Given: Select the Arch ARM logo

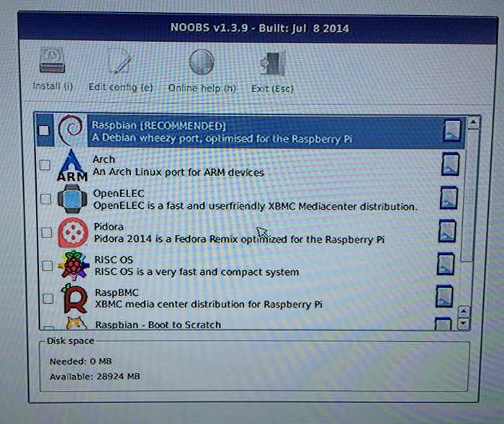Looking at the screenshot, I should [72, 166].
